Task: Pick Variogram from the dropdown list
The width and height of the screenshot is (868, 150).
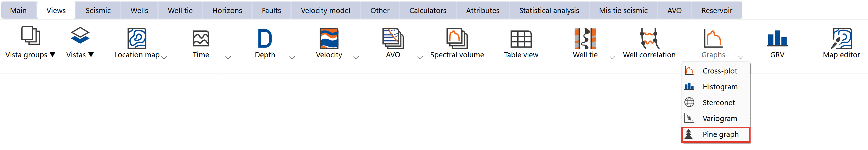Action: (720, 119)
